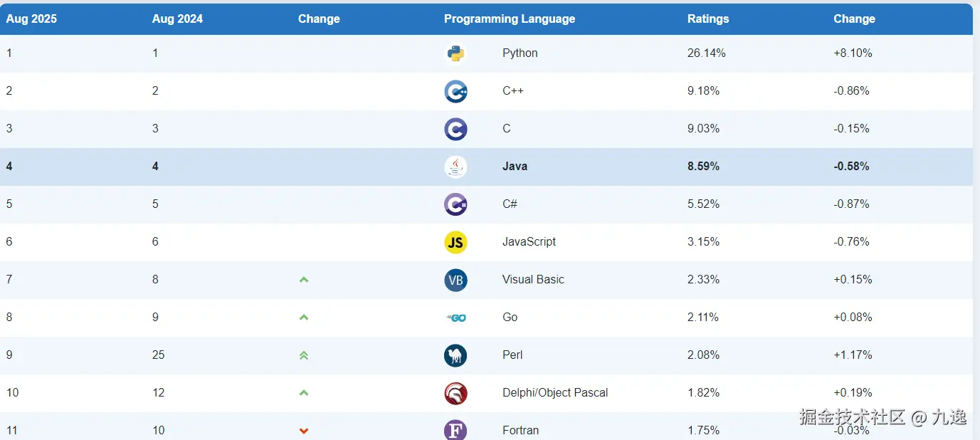
Task: Click the -0.87% change value
Action: pos(852,204)
